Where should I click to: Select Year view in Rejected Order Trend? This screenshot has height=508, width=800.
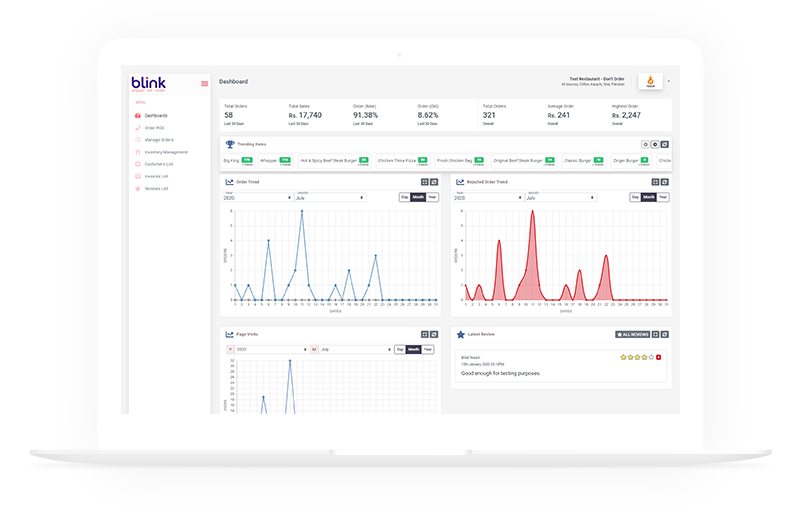click(x=663, y=197)
